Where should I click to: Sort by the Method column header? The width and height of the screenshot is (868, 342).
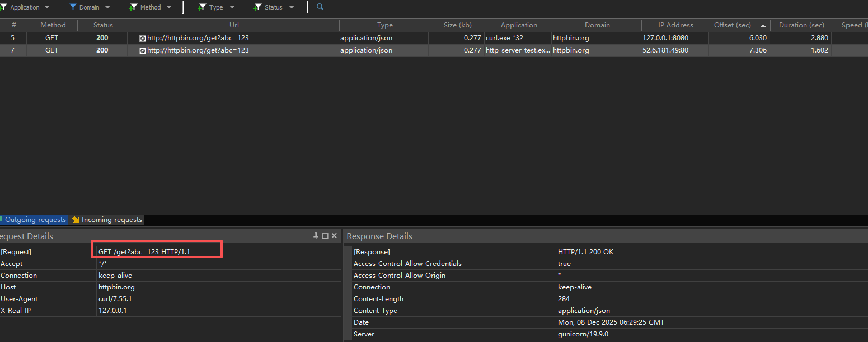[x=53, y=25]
